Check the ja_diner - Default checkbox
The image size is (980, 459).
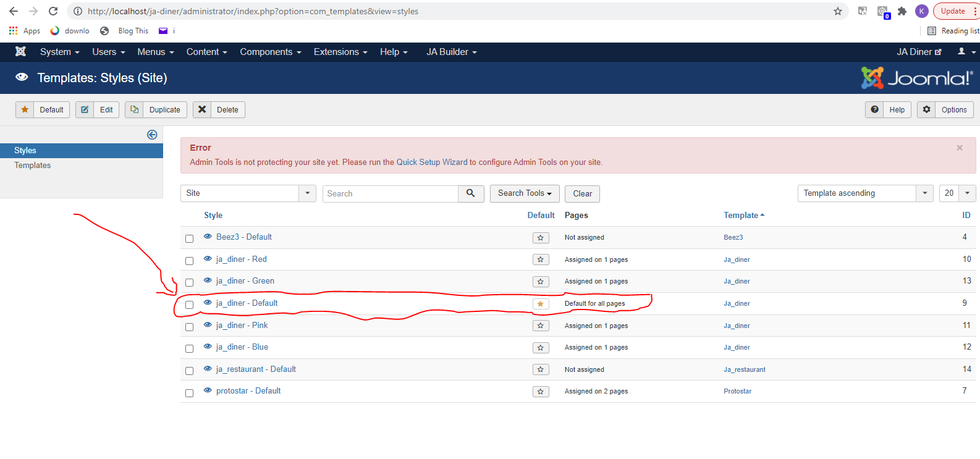190,305
